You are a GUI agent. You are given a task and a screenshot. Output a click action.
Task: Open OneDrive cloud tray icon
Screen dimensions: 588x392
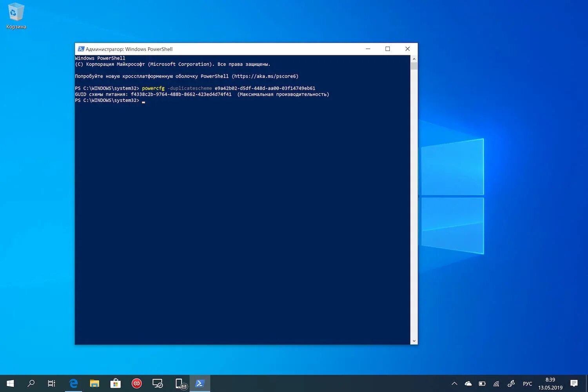pos(468,383)
